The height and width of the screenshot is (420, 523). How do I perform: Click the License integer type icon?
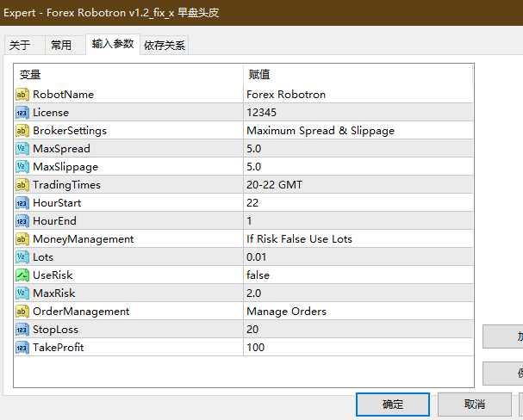tap(22, 113)
